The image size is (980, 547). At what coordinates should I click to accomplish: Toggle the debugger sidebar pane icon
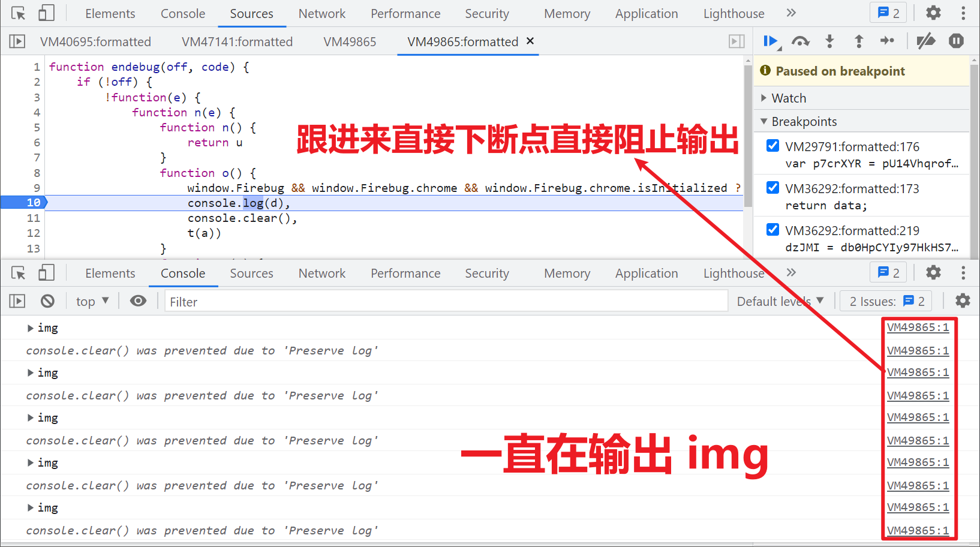click(736, 41)
